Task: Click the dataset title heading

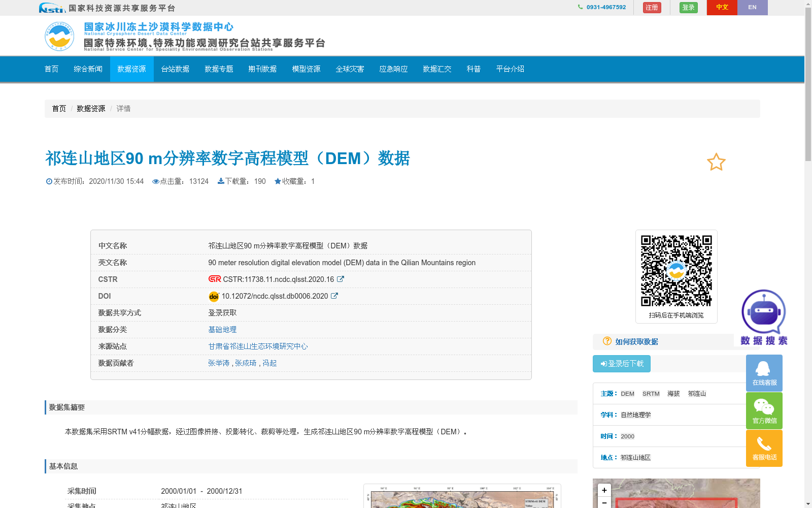Action: [227, 158]
